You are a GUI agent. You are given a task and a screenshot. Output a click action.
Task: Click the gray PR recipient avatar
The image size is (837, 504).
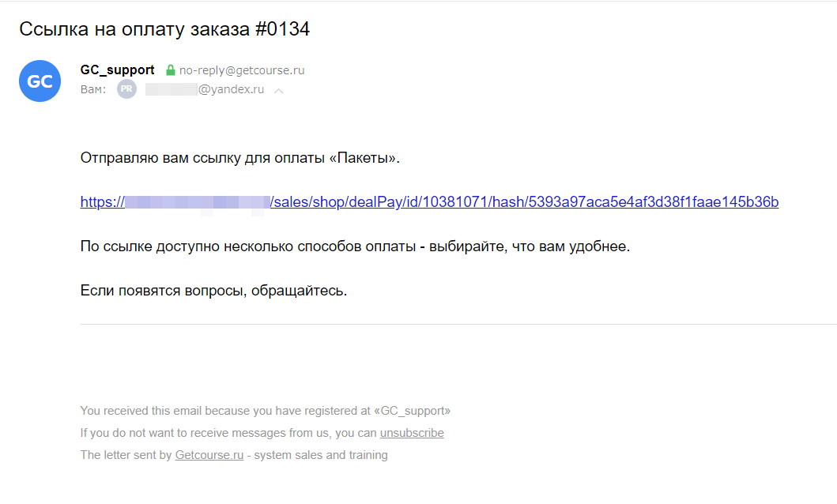(x=127, y=89)
